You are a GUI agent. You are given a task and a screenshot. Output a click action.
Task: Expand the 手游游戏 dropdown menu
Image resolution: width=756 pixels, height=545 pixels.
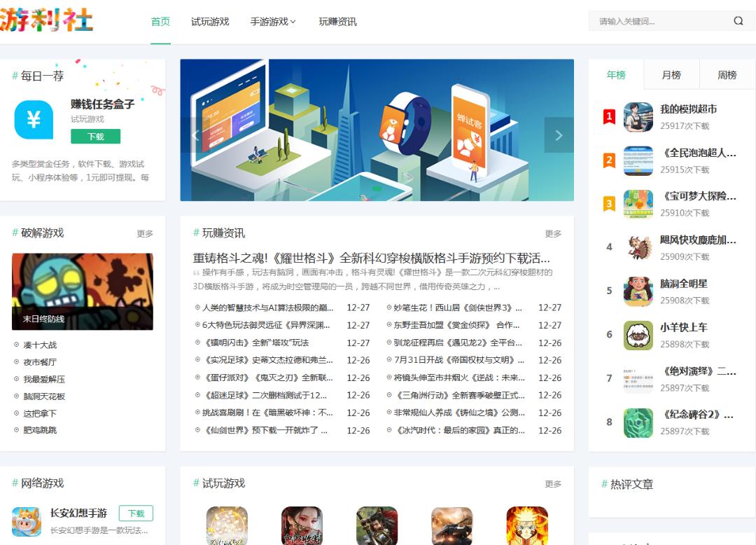click(273, 22)
